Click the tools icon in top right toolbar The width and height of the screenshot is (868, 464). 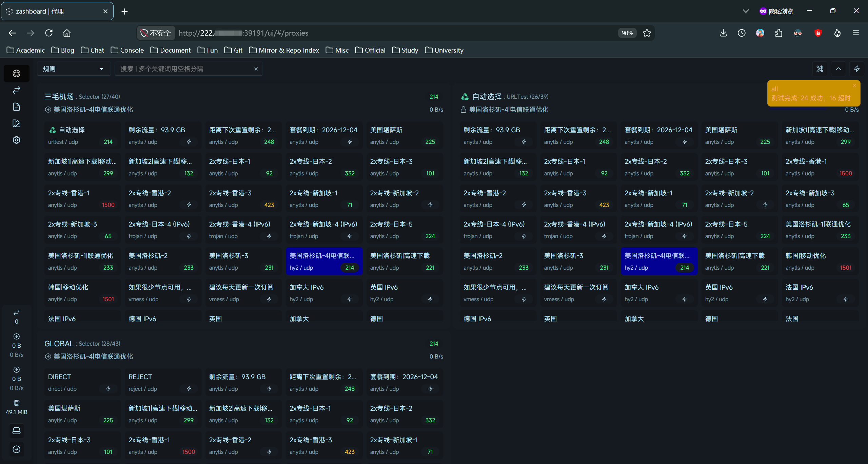click(x=820, y=69)
